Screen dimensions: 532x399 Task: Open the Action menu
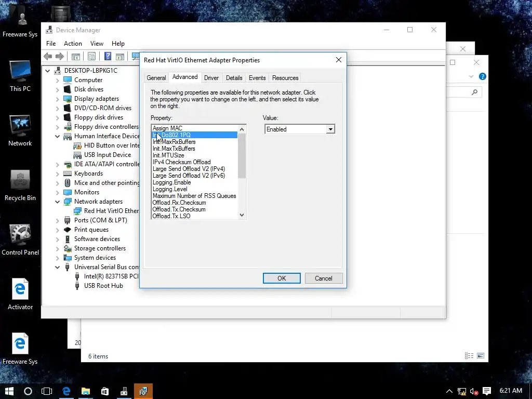[x=73, y=44]
